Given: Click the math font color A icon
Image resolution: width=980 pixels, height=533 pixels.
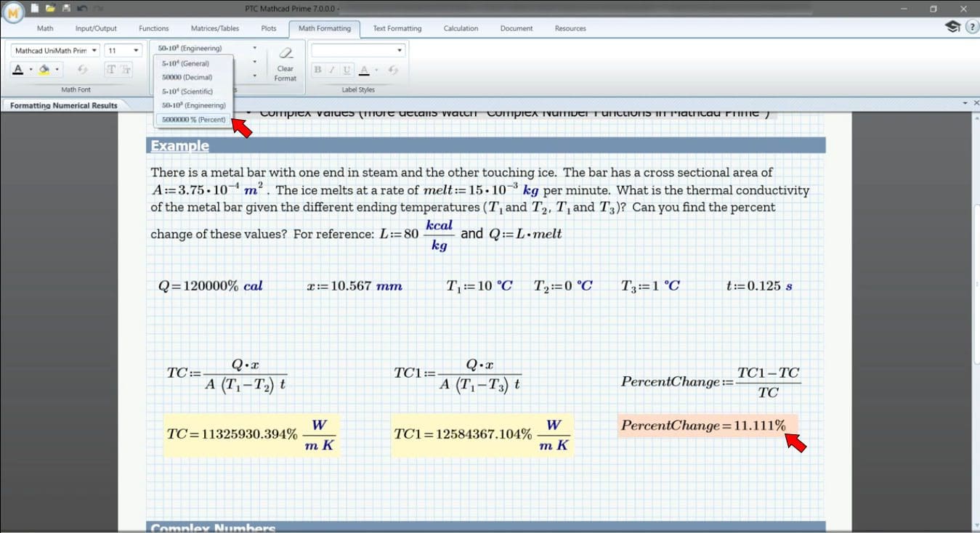Looking at the screenshot, I should pos(19,69).
